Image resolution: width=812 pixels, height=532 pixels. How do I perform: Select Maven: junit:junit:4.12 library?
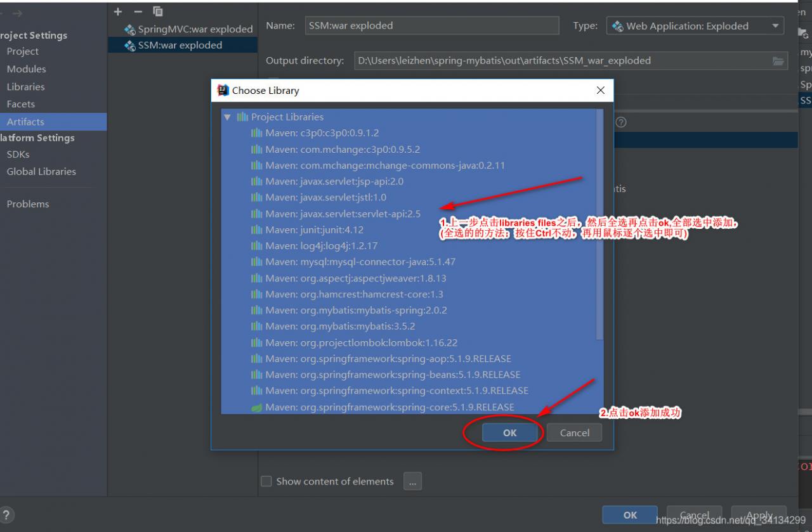tap(409, 230)
